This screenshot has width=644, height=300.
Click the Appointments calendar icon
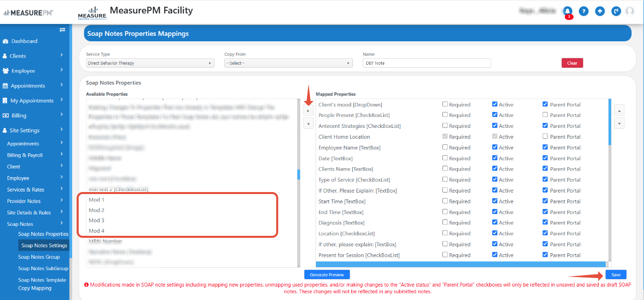[5, 86]
